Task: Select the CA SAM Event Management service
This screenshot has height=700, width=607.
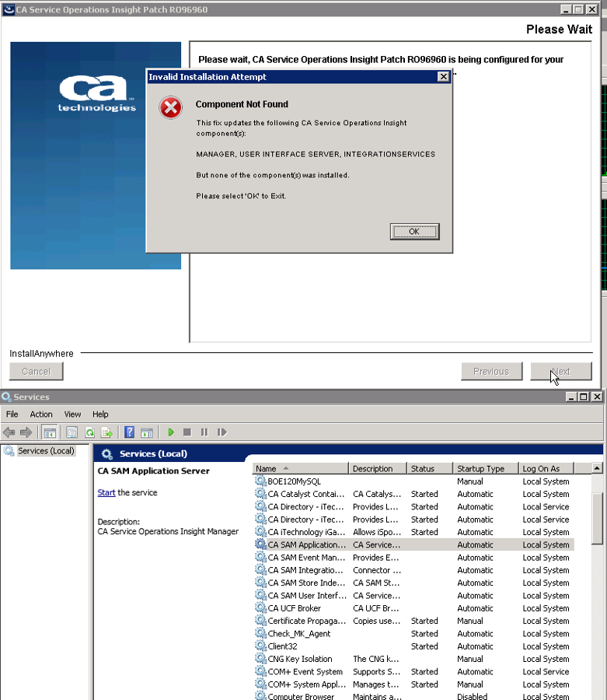Action: coord(413,558)
